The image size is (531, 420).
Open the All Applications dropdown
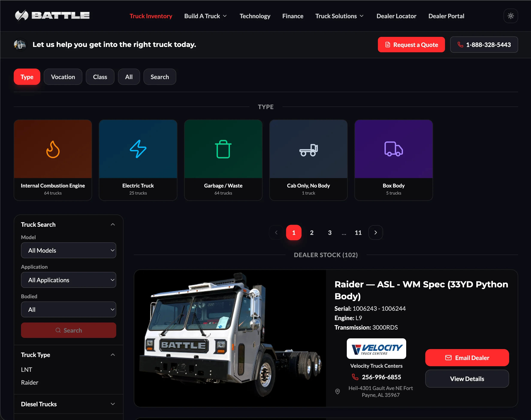tap(68, 280)
